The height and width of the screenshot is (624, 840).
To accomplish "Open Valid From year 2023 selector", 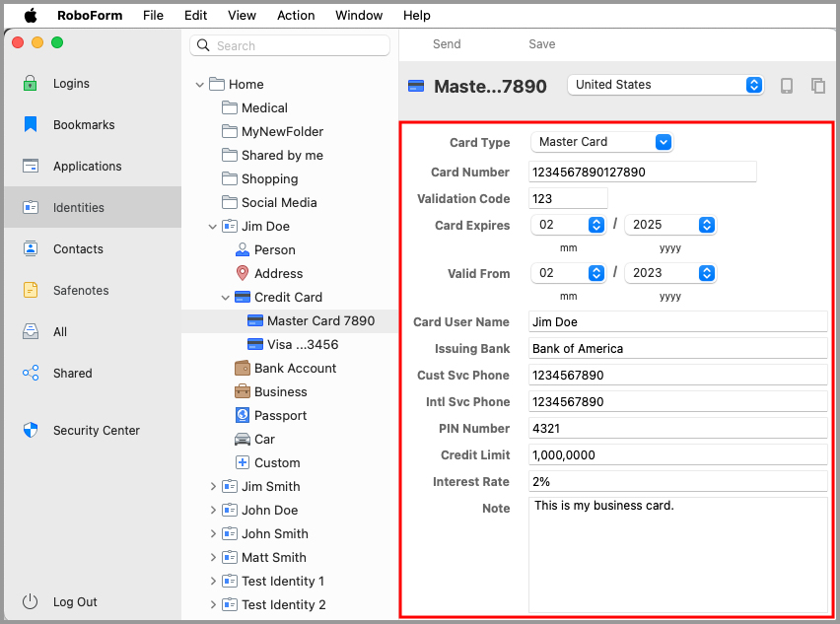I will [670, 273].
